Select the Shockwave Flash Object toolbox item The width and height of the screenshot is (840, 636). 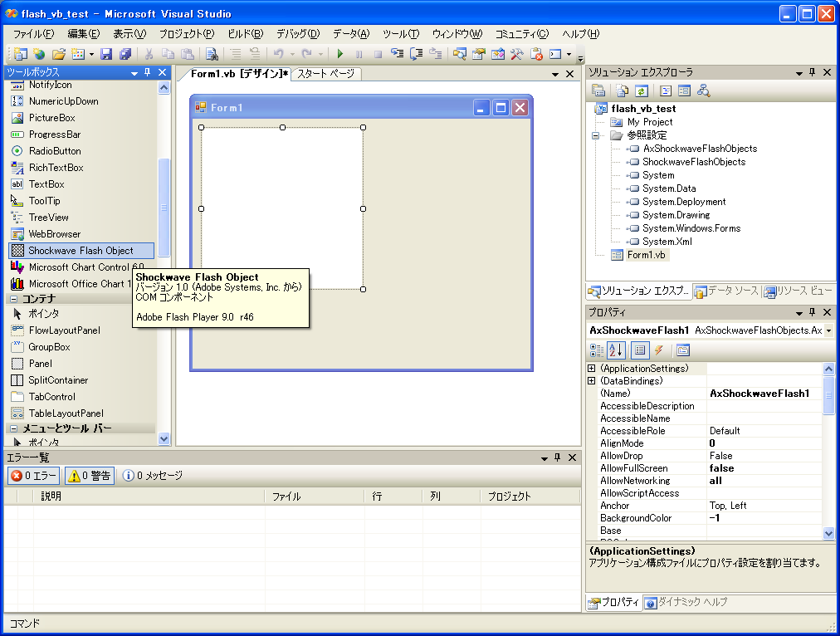81,250
